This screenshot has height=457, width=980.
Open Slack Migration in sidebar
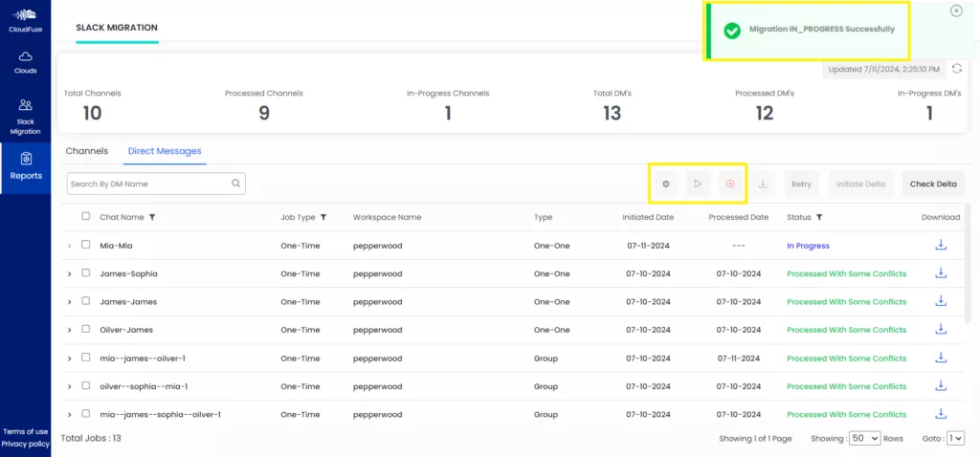(x=26, y=116)
